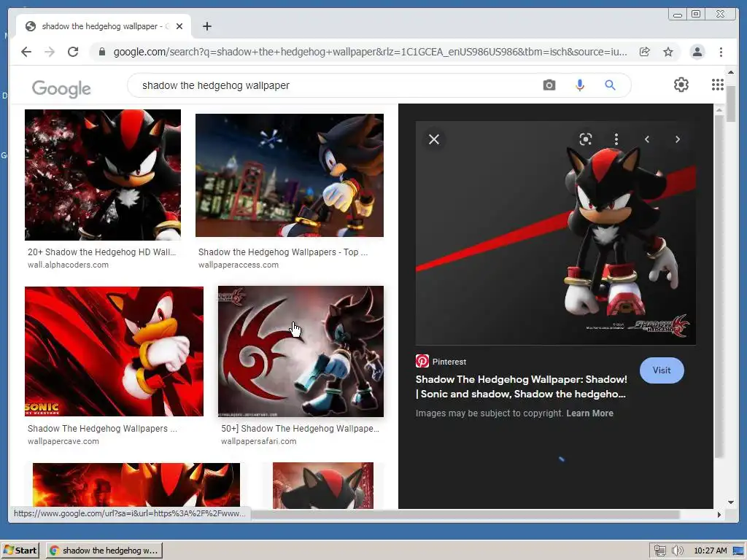The image size is (747, 560).
Task: Open Google quick settings gear
Action: click(x=681, y=85)
